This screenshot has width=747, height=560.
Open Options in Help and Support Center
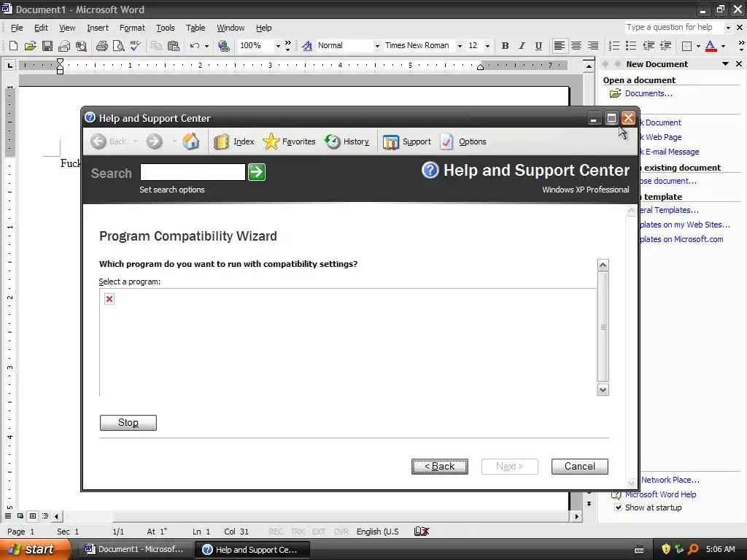click(463, 141)
